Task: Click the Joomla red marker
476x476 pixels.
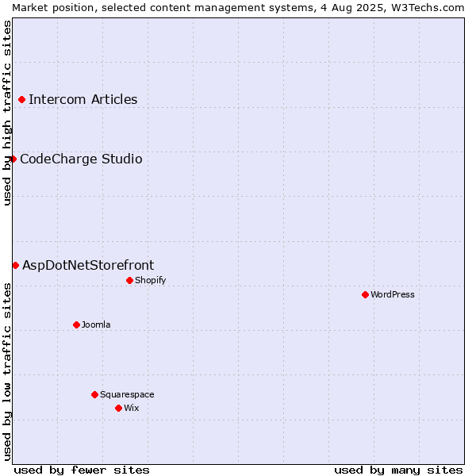Action: point(76,324)
